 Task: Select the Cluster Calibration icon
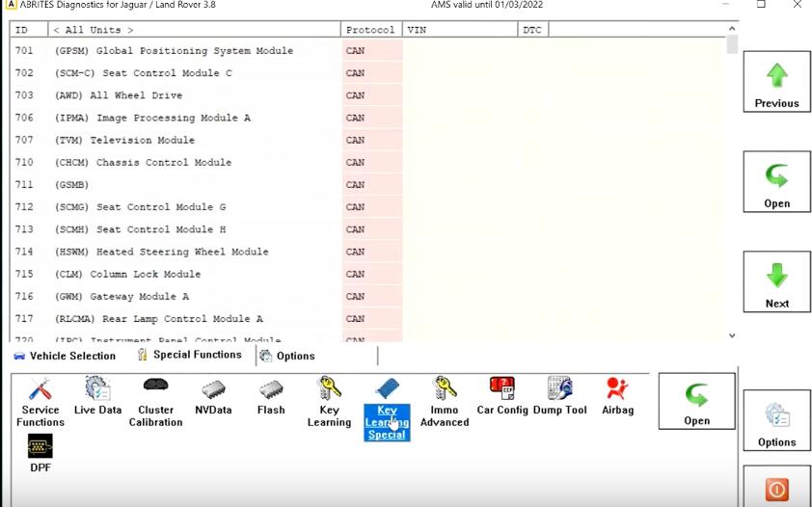[x=155, y=403]
